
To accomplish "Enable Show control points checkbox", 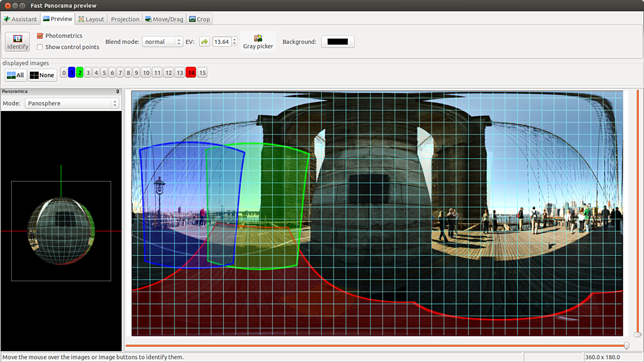I will [40, 47].
